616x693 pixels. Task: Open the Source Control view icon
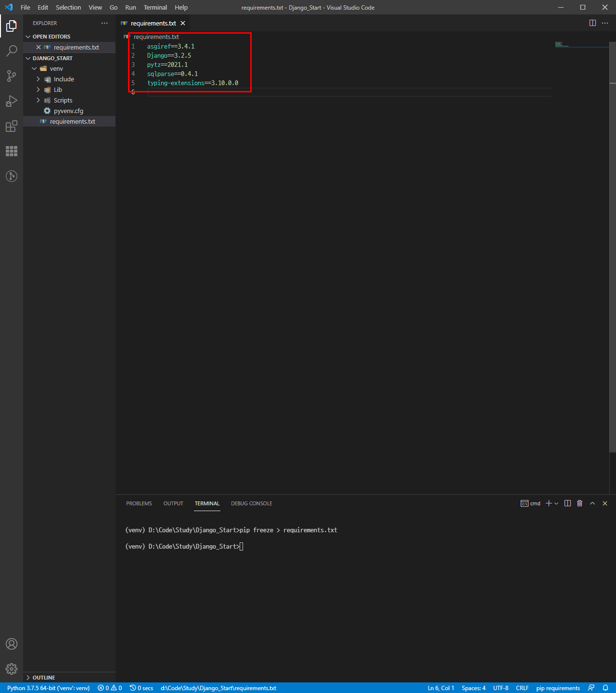[x=12, y=76]
